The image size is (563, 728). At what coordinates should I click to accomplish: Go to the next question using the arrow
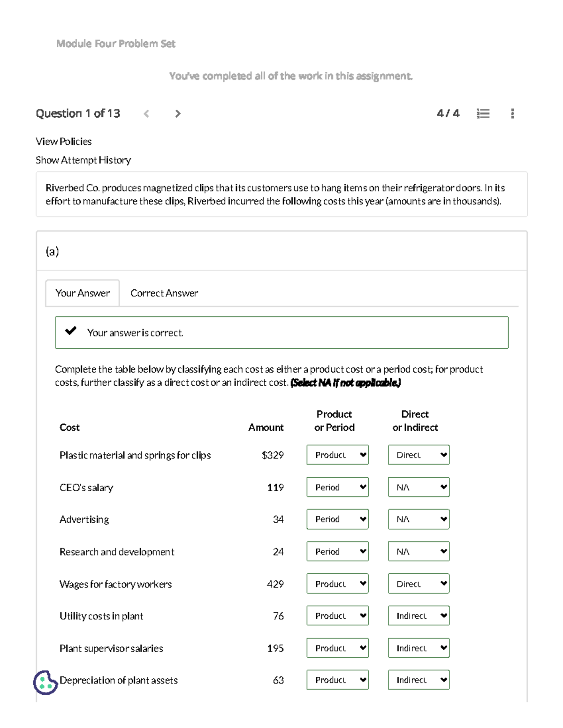[177, 113]
